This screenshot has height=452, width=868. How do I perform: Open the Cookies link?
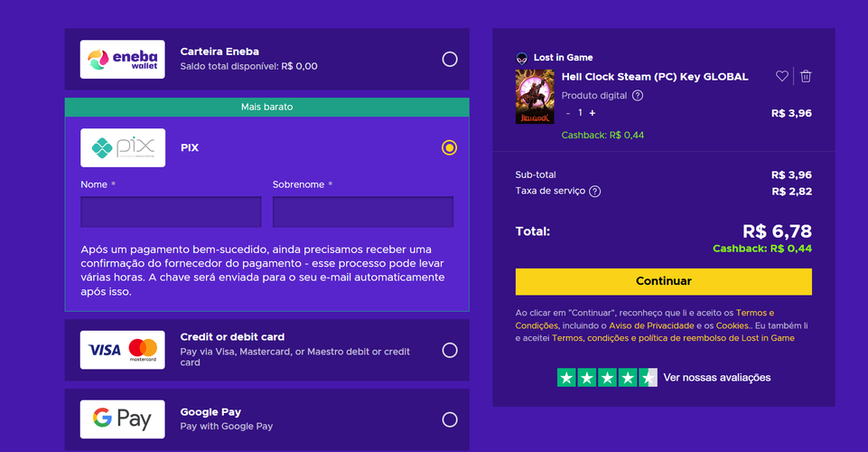coord(733,325)
